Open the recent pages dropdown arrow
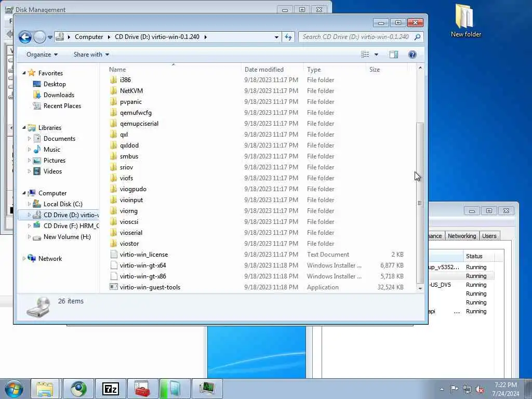The width and height of the screenshot is (532, 399). point(50,37)
